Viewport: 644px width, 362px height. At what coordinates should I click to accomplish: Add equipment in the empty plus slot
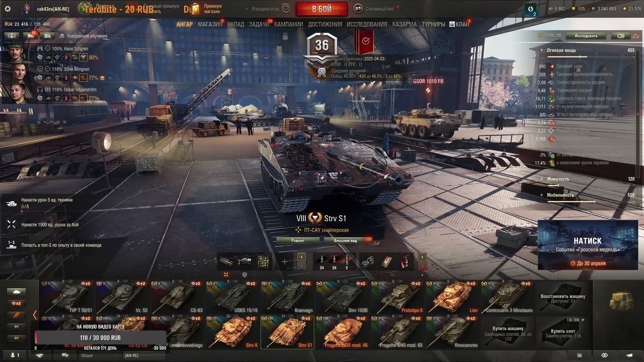(284, 262)
